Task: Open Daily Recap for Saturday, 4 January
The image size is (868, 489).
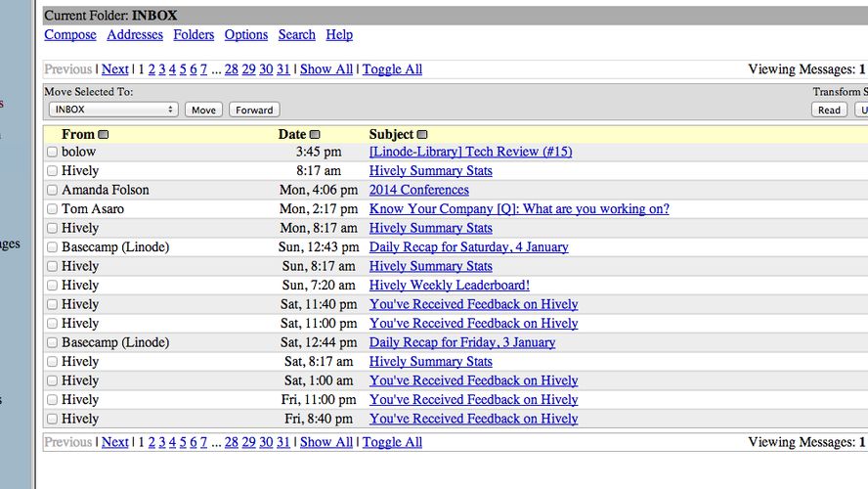Action: coord(469,247)
